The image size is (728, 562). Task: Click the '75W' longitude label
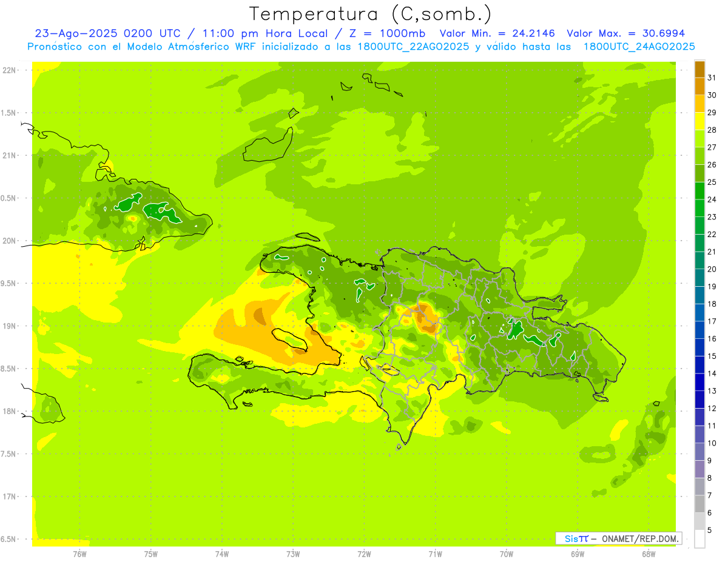point(151,554)
